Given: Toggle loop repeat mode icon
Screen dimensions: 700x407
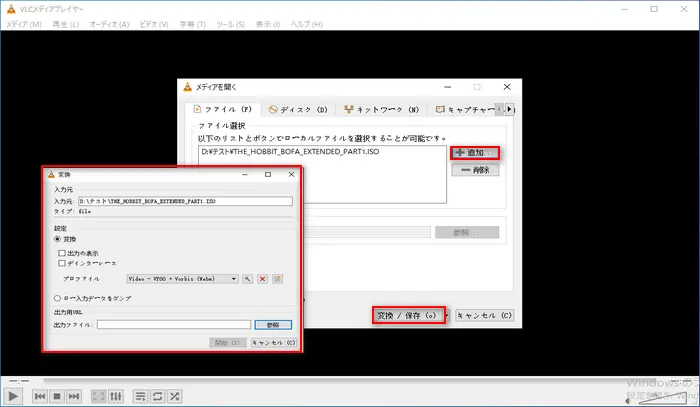Looking at the screenshot, I should [159, 396].
